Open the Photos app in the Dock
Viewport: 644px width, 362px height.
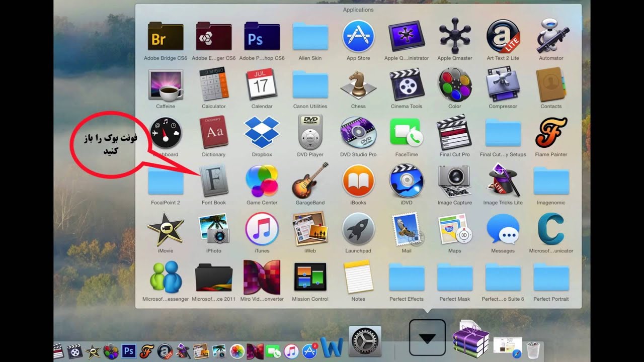[x=237, y=351]
